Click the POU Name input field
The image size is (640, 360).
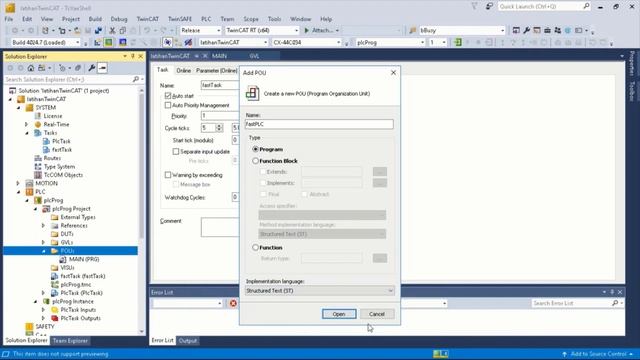[x=319, y=124]
